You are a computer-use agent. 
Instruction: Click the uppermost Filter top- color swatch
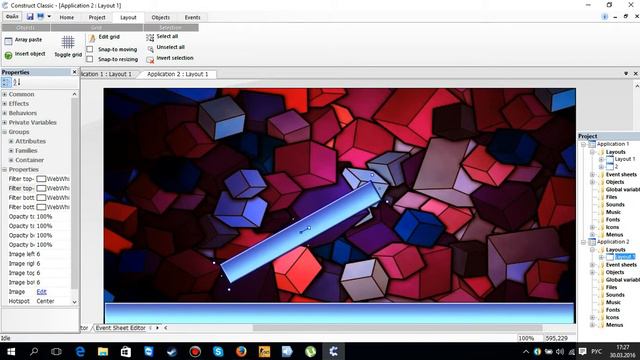41,179
